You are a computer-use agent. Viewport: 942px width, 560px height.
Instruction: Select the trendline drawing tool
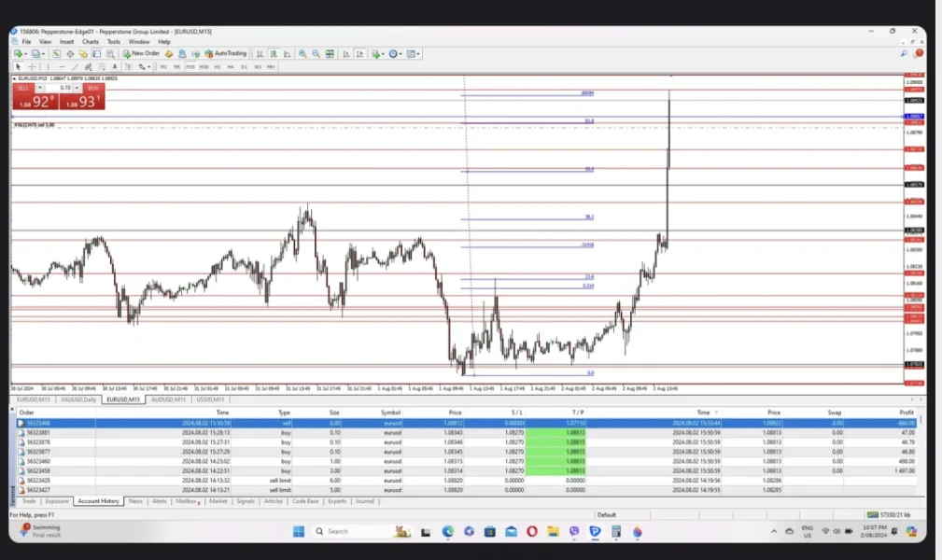76,67
